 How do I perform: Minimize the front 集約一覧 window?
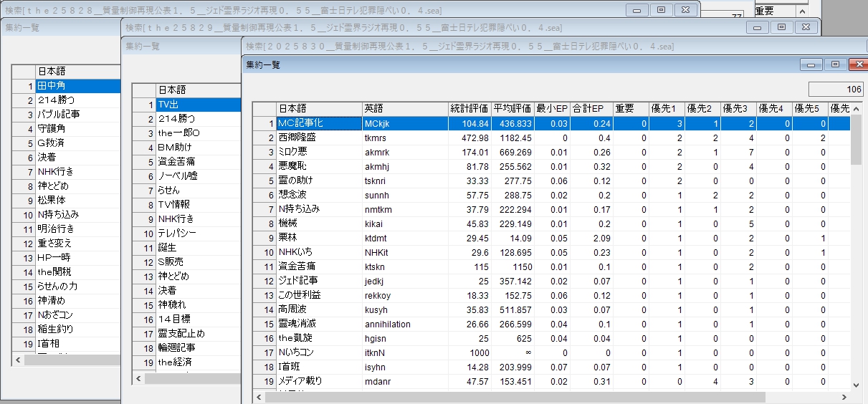tap(811, 64)
